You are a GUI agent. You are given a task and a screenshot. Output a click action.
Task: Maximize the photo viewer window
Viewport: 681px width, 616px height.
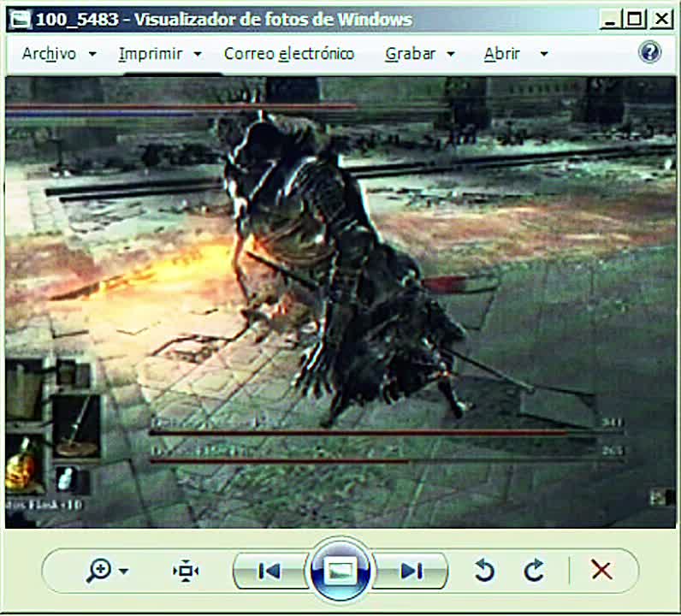click(x=635, y=20)
